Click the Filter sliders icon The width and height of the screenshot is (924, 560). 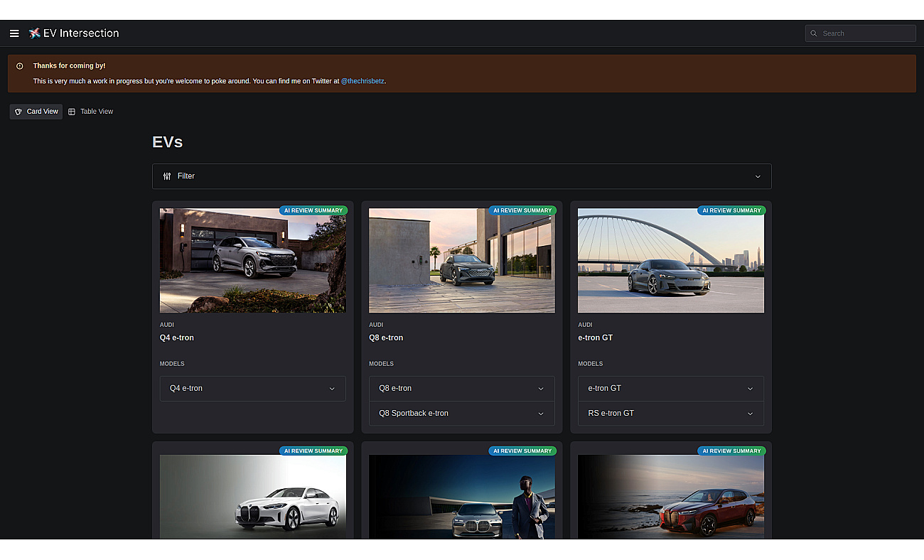(x=167, y=176)
